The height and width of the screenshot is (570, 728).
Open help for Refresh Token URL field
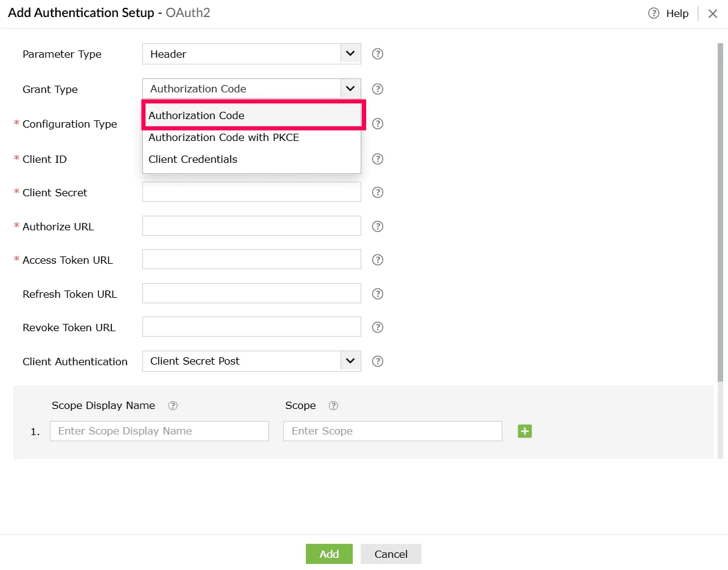point(378,294)
